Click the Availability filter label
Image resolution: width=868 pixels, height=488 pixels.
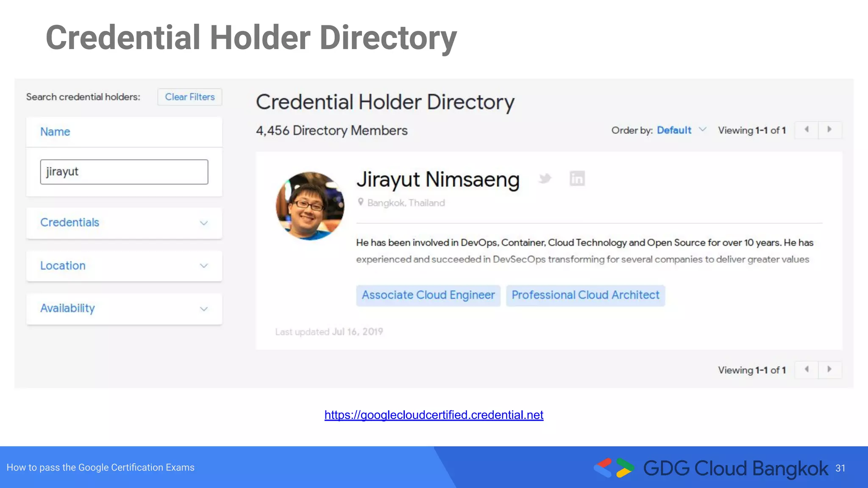pyautogui.click(x=67, y=308)
